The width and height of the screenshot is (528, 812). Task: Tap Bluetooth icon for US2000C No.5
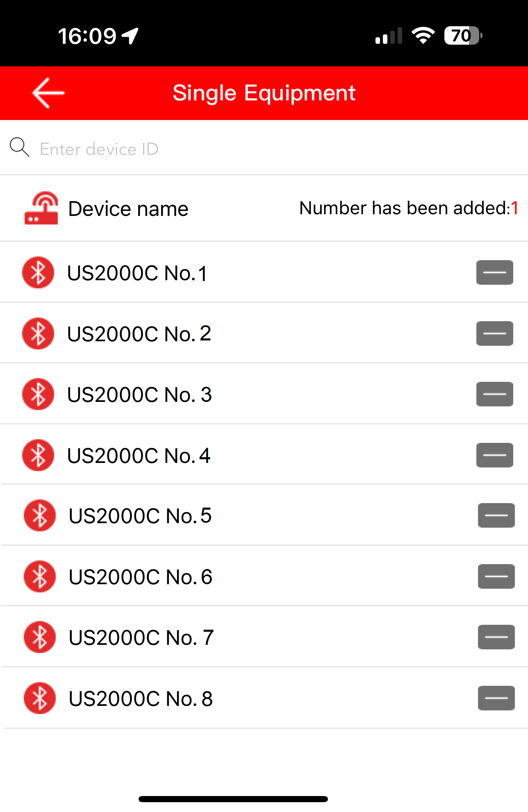click(x=40, y=515)
